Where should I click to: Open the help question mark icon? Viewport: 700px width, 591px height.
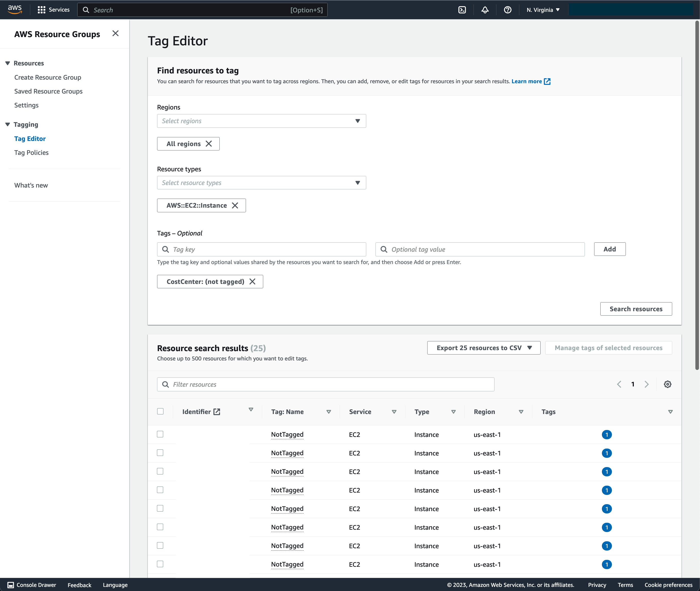(x=508, y=10)
